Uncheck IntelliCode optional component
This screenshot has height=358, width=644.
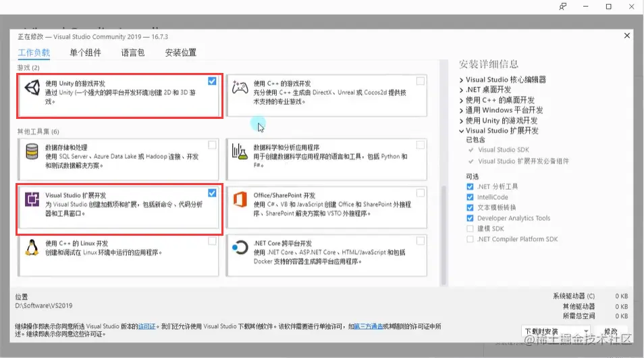[x=470, y=197]
